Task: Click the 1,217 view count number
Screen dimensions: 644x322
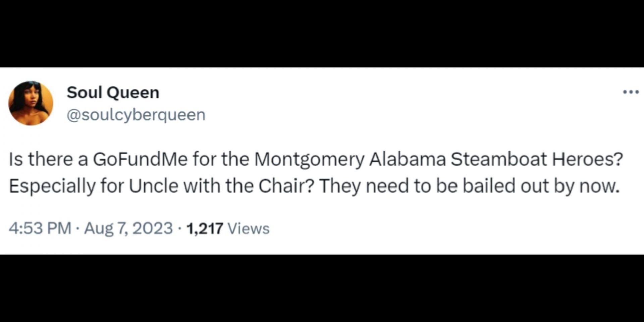Action: tap(205, 228)
